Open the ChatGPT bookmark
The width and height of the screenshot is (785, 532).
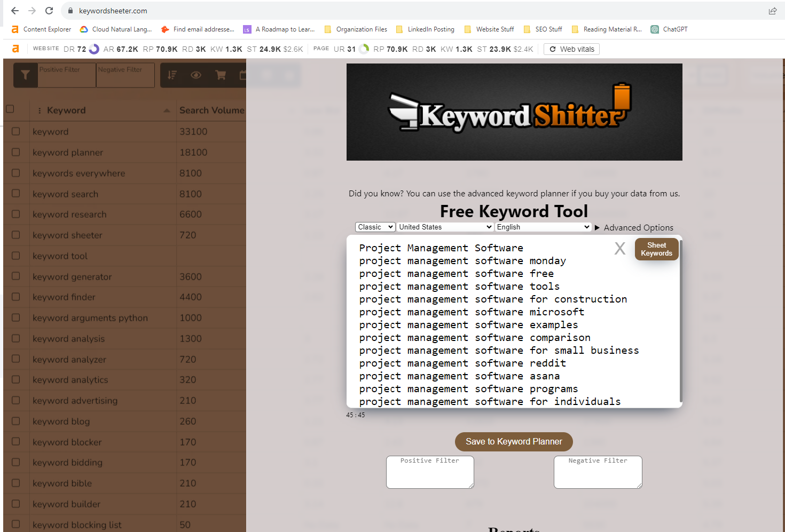tap(669, 29)
